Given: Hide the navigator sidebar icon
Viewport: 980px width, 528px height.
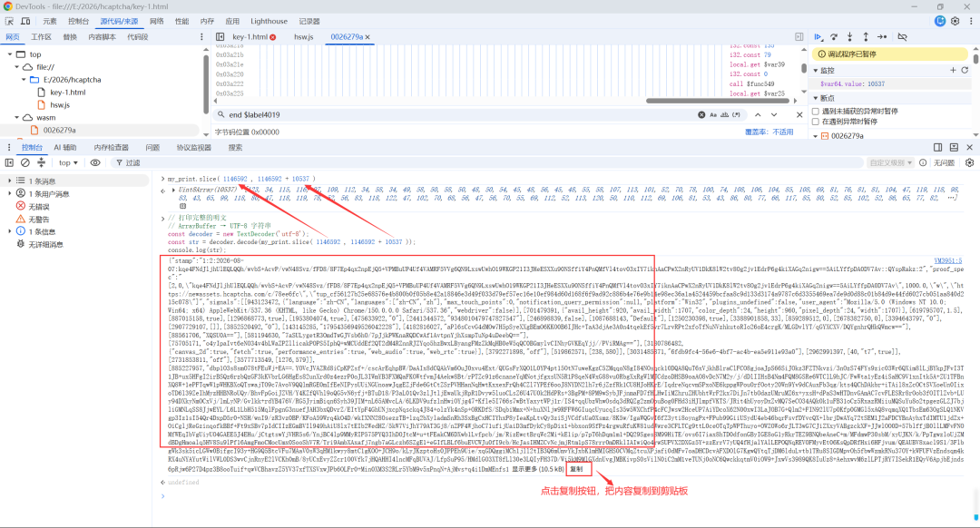Looking at the screenshot, I should click(x=220, y=37).
